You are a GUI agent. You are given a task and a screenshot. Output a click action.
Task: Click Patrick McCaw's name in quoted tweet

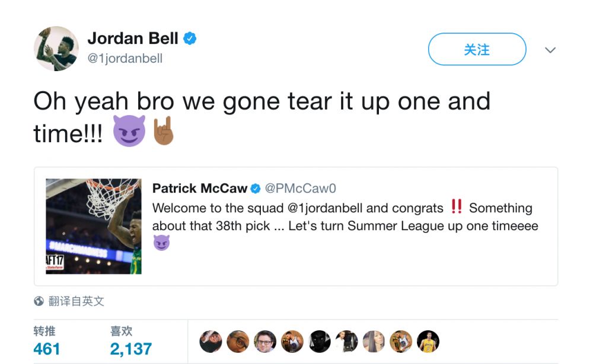point(200,189)
